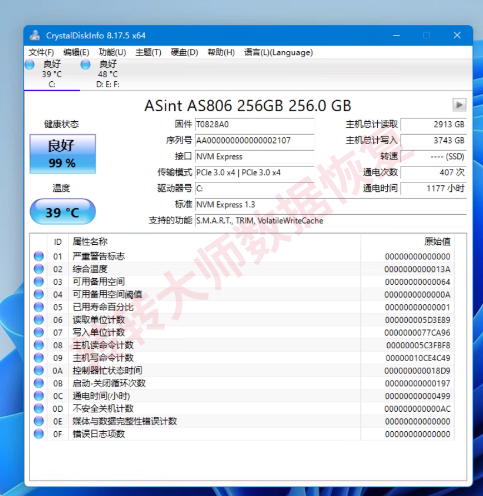Click the status orb for row 02
Image resolution: width=483 pixels, height=496 pixels.
pyautogui.click(x=39, y=269)
